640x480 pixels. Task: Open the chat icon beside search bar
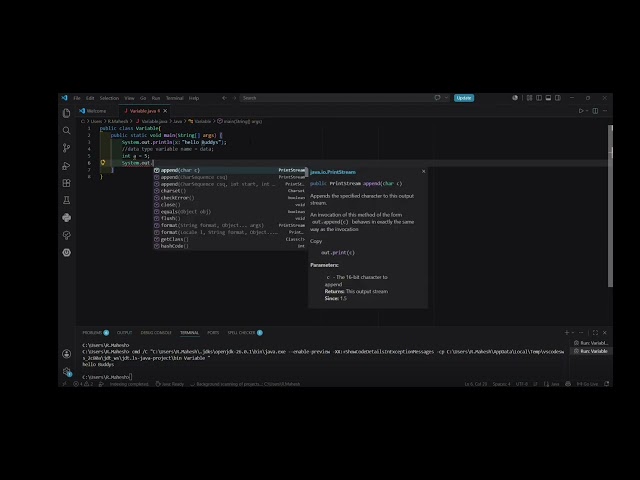pos(438,98)
